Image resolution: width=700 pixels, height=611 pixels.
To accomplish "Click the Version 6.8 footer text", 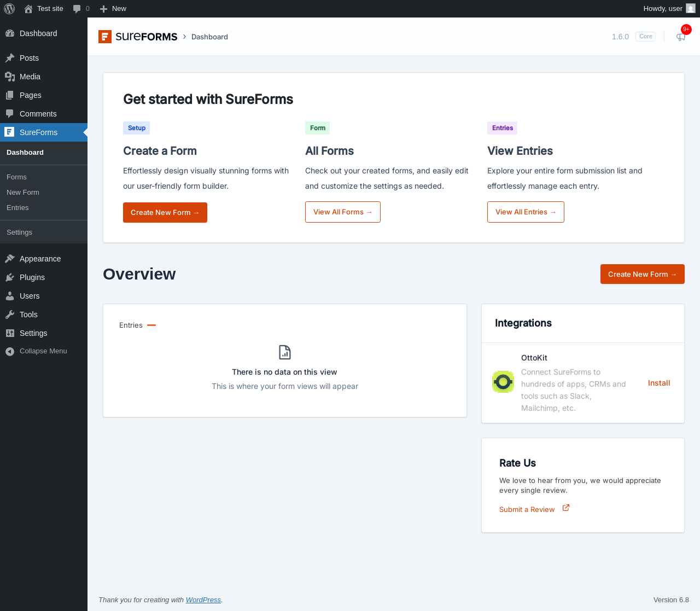I will (x=671, y=600).
